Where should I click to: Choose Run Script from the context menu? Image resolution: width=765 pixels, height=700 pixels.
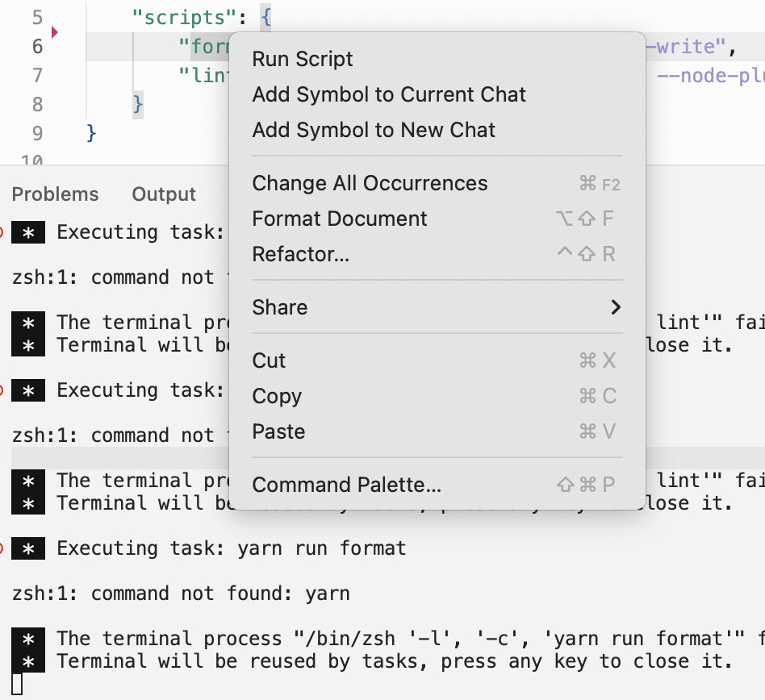tap(303, 59)
